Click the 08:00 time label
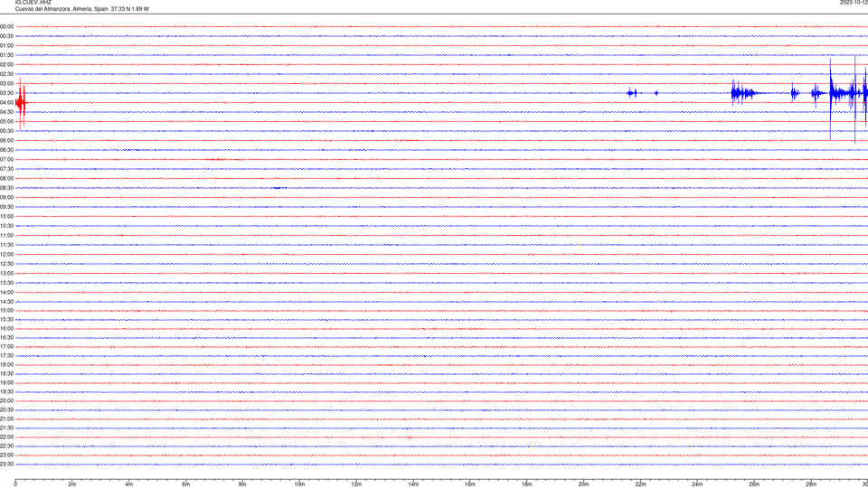 6,178
